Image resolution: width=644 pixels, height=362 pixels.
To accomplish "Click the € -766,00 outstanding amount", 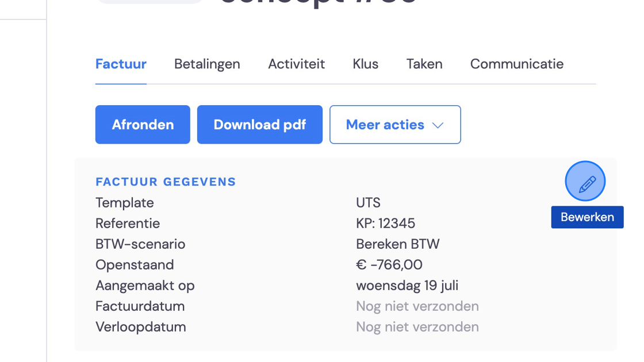I will tap(389, 265).
